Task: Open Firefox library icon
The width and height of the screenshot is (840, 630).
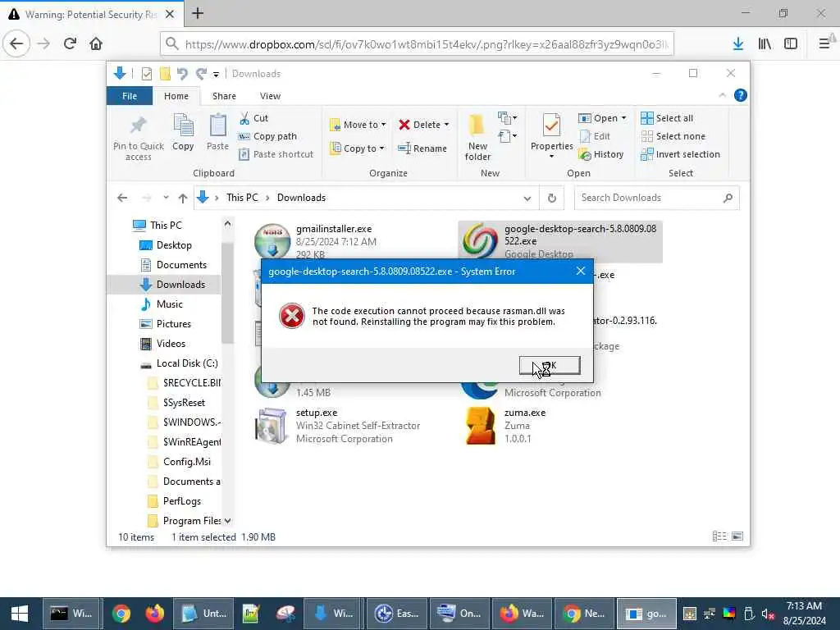Action: coord(765,43)
